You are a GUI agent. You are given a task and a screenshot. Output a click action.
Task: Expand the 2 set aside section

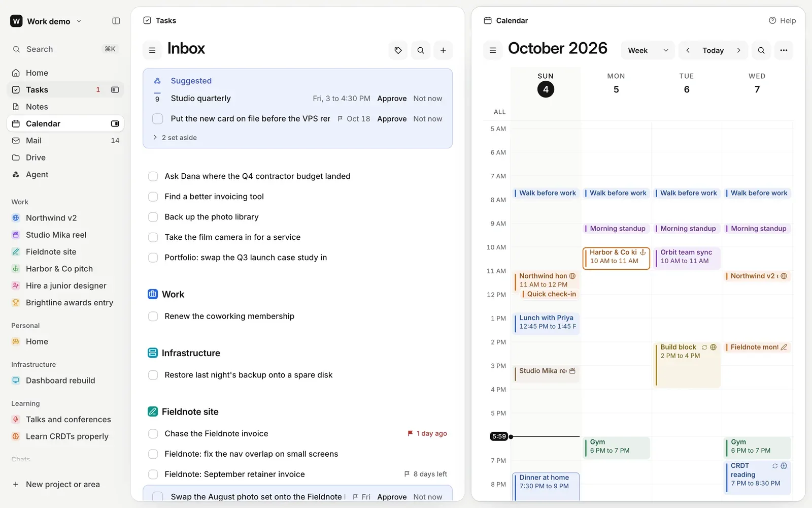click(x=175, y=138)
